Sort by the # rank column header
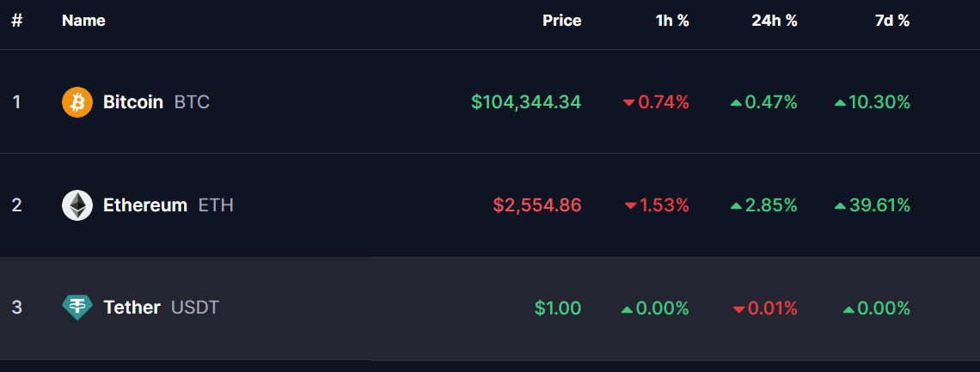Screen dimensions: 980x372 (17, 21)
